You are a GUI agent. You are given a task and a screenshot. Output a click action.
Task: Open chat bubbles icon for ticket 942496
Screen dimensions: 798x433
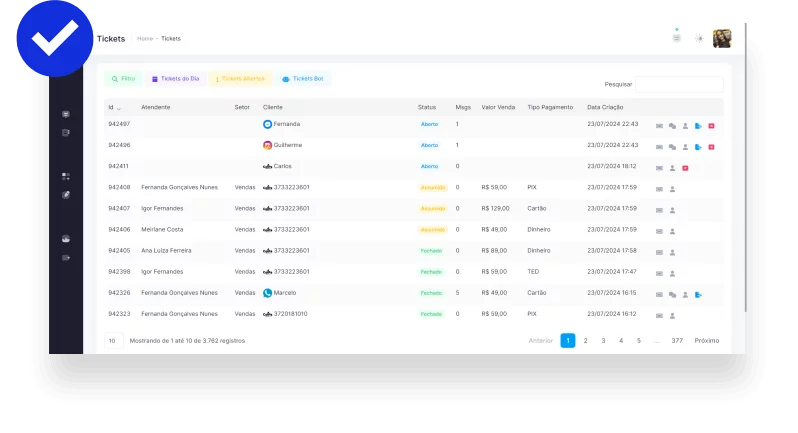[672, 147]
